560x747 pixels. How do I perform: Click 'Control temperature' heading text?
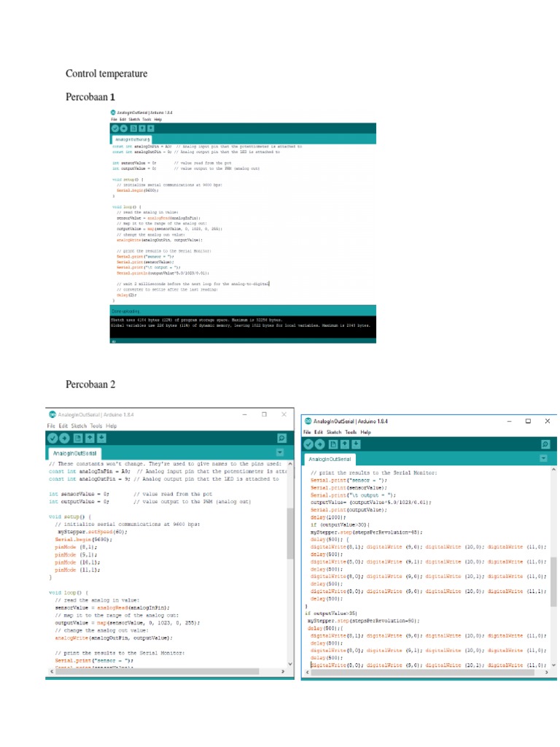(106, 74)
